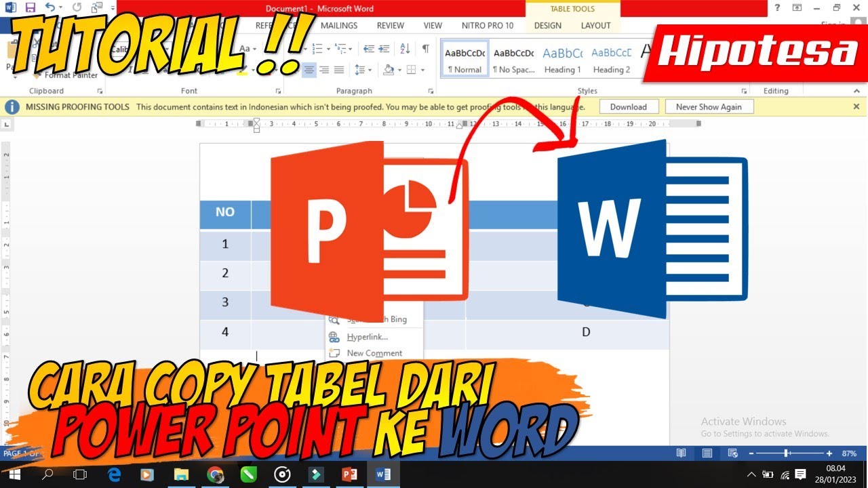Click the Decrease Indent icon
This screenshot has width=868, height=488.
click(x=368, y=49)
